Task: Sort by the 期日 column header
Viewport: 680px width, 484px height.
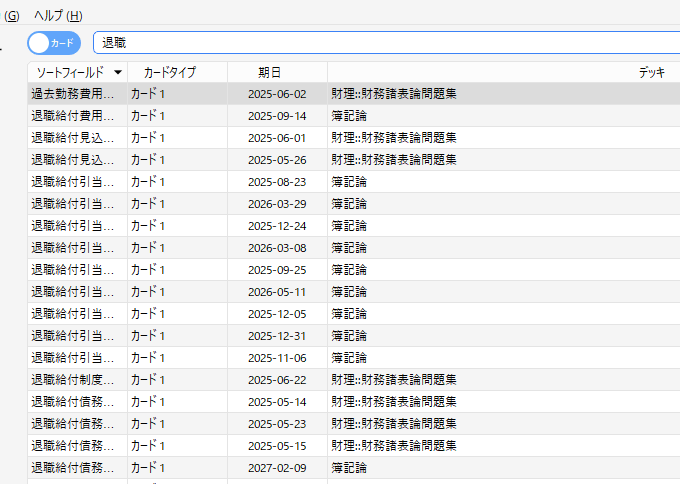Action: 269,73
